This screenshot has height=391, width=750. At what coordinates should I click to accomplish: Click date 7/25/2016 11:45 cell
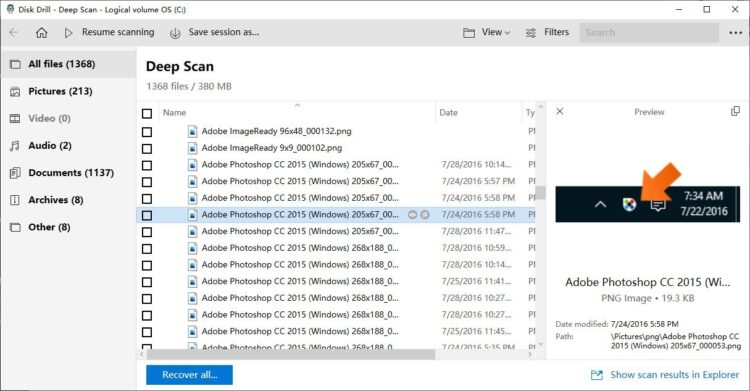tap(476, 331)
